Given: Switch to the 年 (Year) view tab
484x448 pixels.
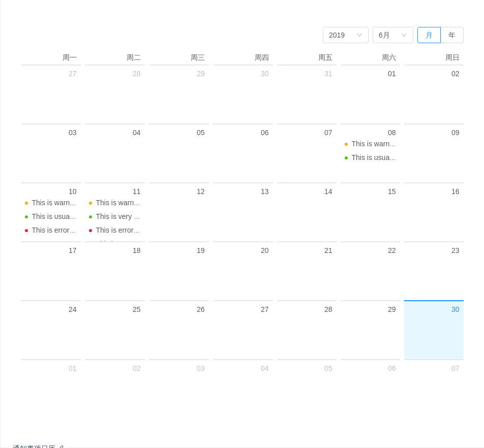Looking at the screenshot, I should click(x=451, y=35).
